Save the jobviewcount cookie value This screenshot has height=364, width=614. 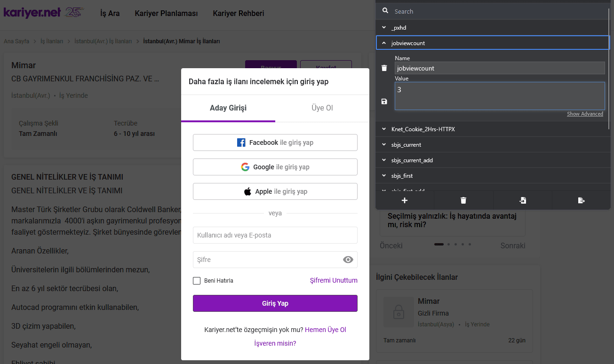point(384,102)
